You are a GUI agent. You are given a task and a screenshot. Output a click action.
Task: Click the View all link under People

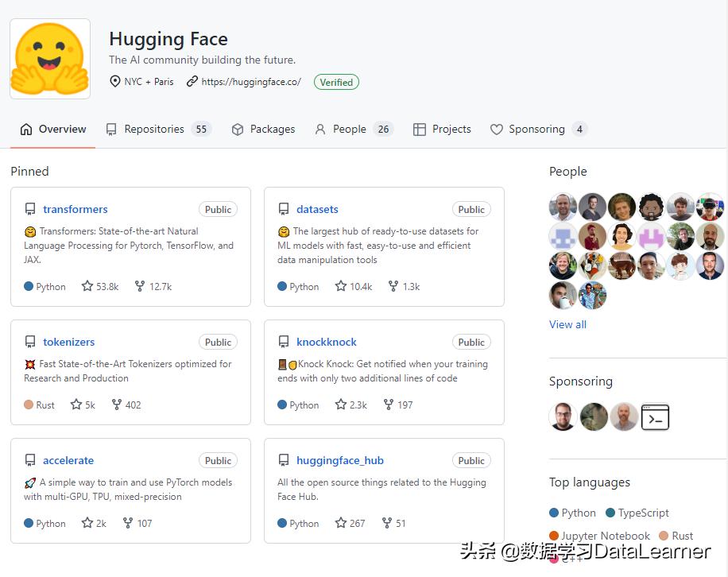567,324
